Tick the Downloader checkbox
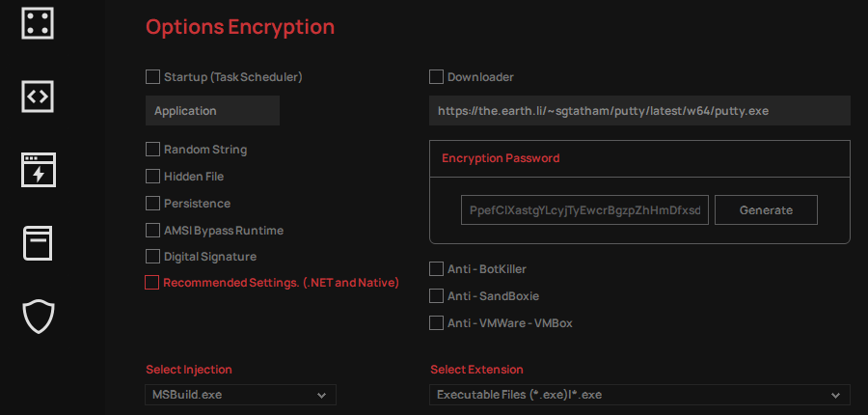Viewport: 868px width, 415px height. (436, 76)
